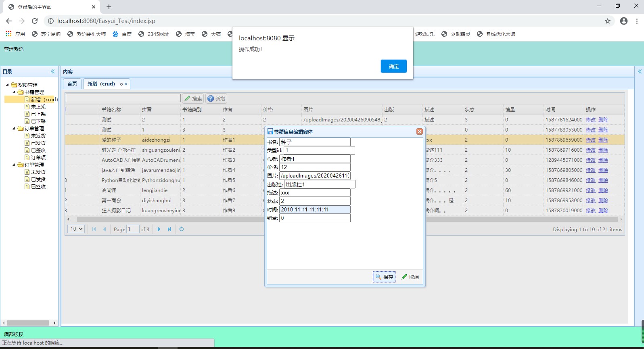Screen dimensions: 644x349
Task: Close the 书籍信息编辑窗体 dialog
Action: (420, 132)
